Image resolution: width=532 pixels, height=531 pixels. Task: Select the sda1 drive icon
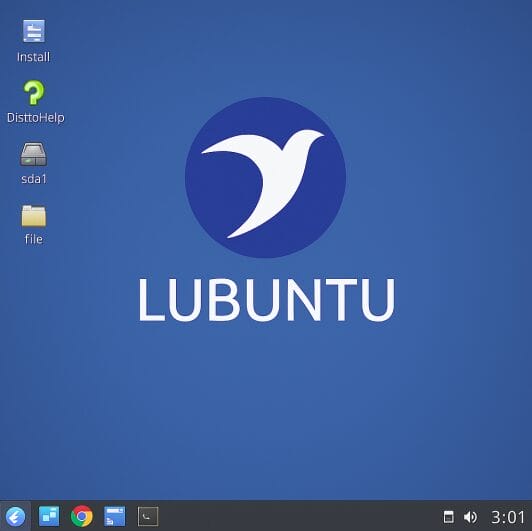[34, 154]
